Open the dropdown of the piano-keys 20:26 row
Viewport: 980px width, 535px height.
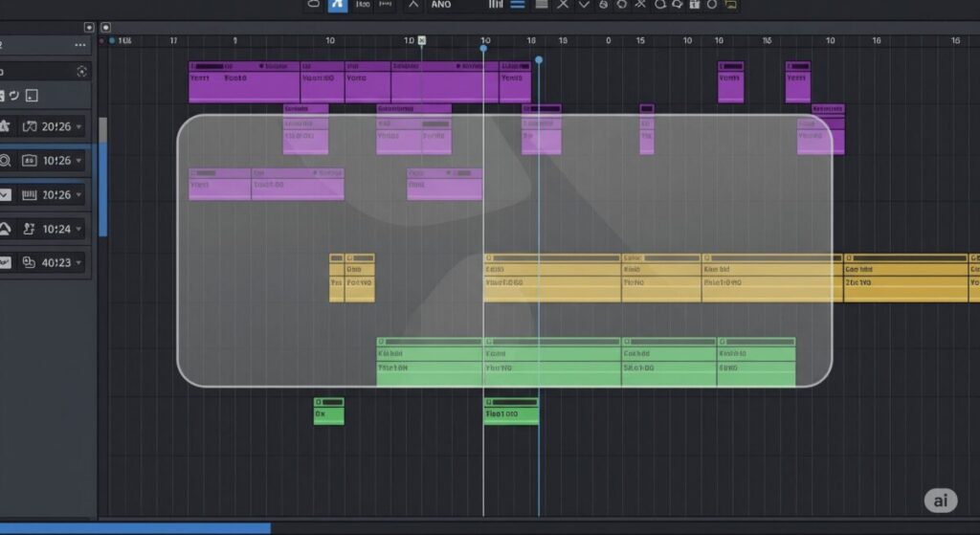[x=78, y=195]
